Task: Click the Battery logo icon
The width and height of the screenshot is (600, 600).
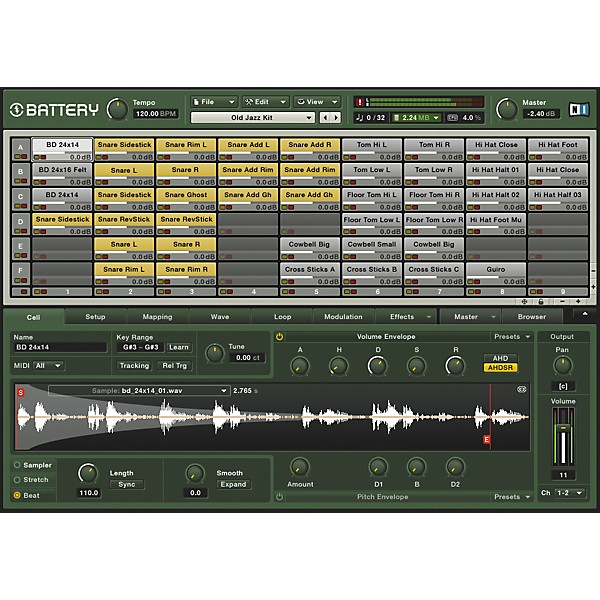Action: (16, 110)
